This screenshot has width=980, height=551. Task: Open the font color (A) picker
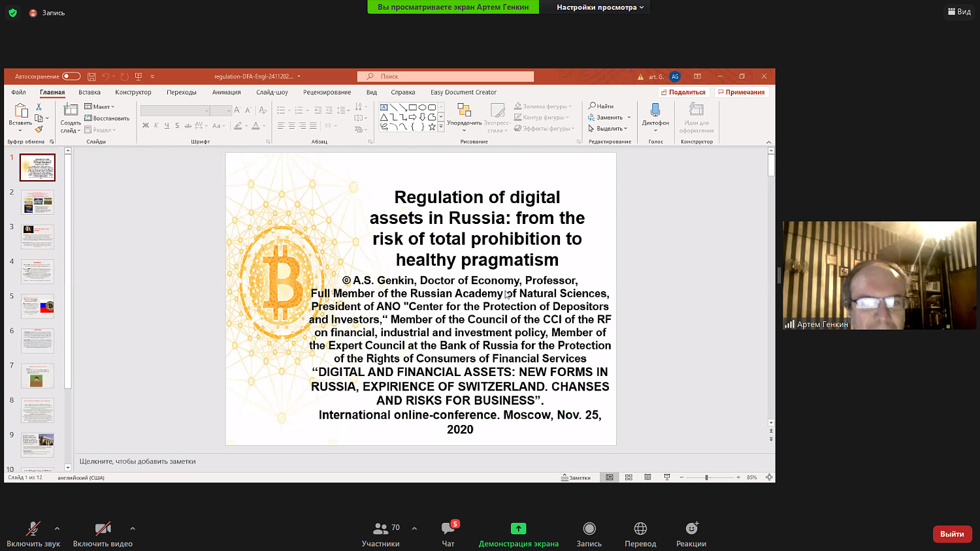(x=255, y=125)
